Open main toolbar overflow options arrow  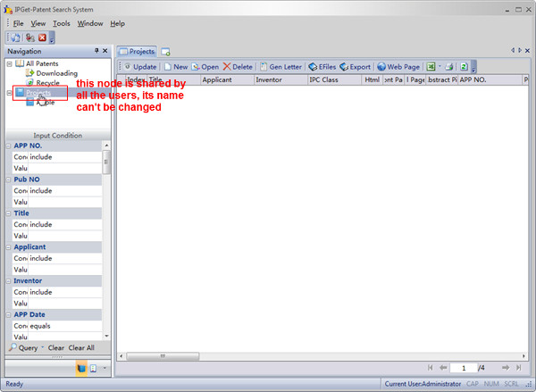point(52,38)
